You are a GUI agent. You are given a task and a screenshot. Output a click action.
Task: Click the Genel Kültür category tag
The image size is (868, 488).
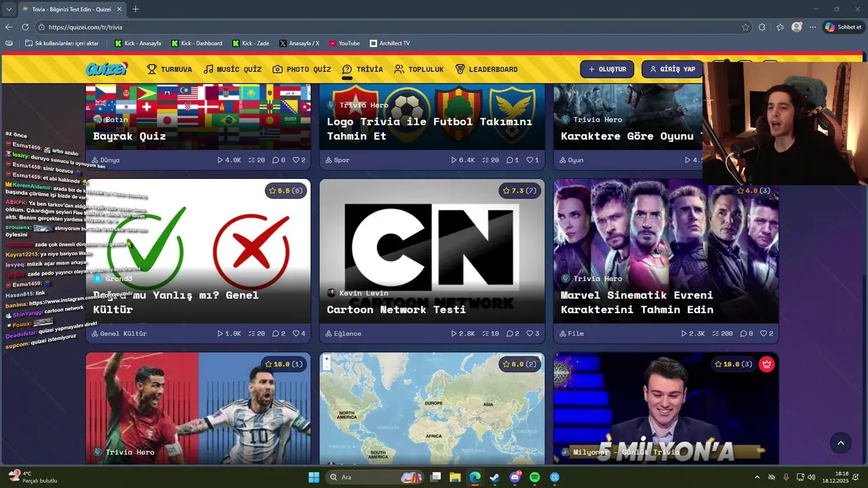click(x=119, y=333)
